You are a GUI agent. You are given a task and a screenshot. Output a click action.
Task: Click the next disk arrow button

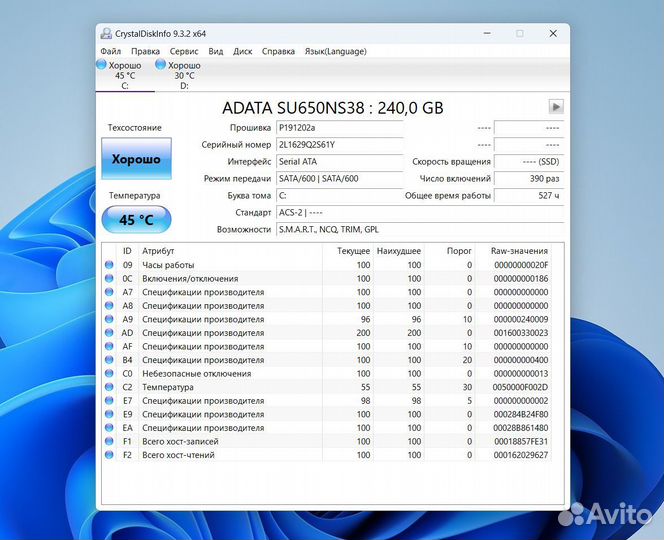[556, 107]
